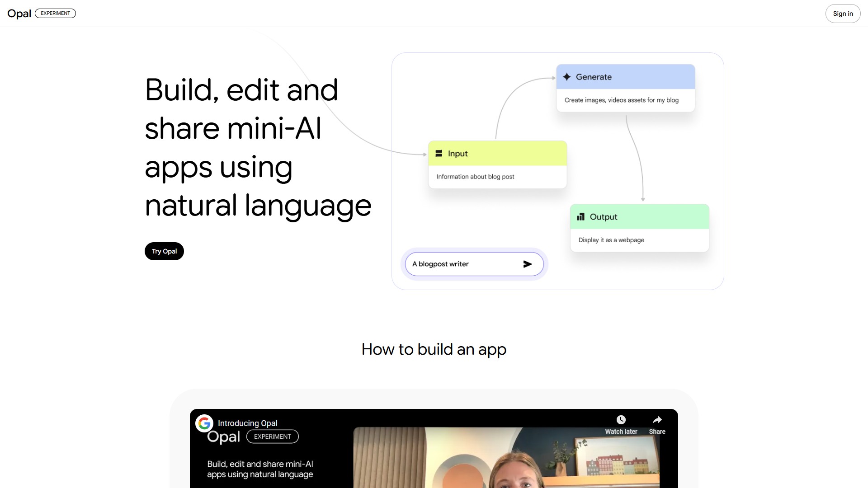
Task: Click the Watch later clock icon
Action: [x=621, y=420]
